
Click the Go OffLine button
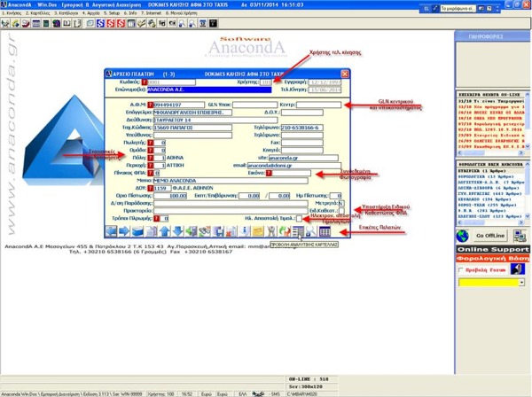(490, 236)
